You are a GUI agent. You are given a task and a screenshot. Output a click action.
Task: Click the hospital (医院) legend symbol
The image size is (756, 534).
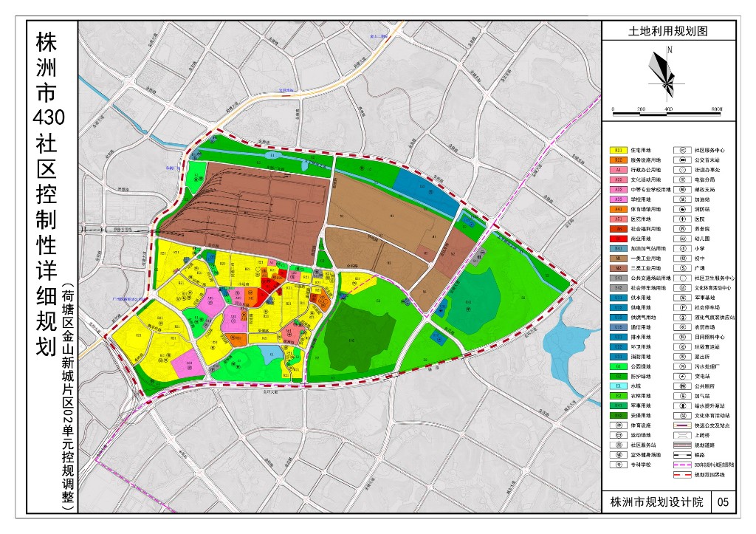(683, 219)
